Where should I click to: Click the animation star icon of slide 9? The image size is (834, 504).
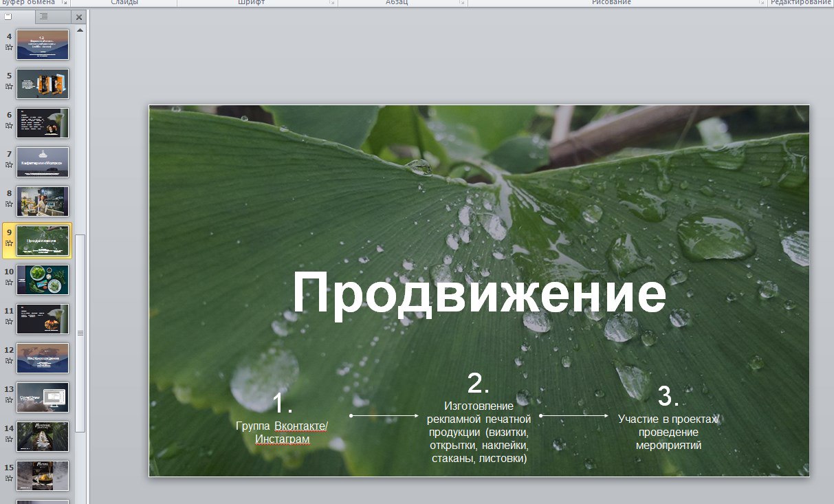tap(9, 243)
